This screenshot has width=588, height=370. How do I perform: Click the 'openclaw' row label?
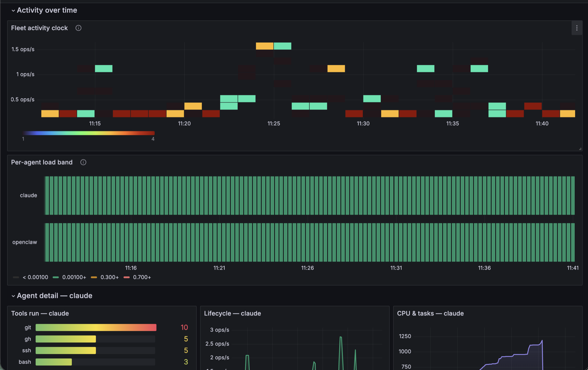[x=25, y=242]
